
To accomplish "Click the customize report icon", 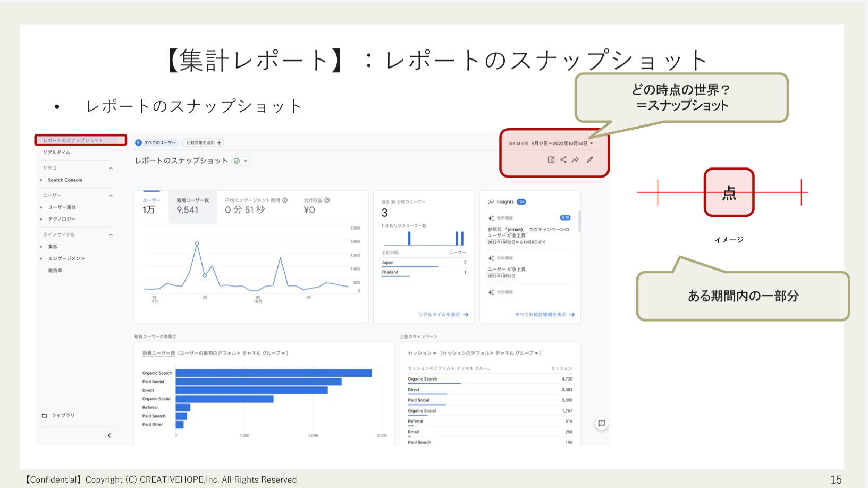I will pos(551,159).
